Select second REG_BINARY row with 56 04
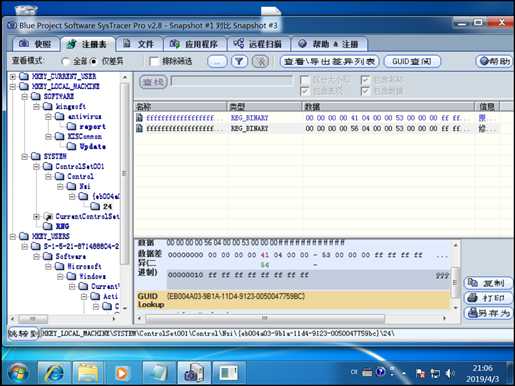Image resolution: width=515 pixels, height=386 pixels. (x=317, y=128)
